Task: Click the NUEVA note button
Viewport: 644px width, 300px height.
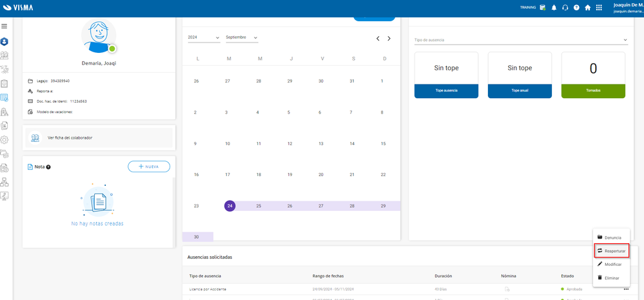Action: pos(149,166)
